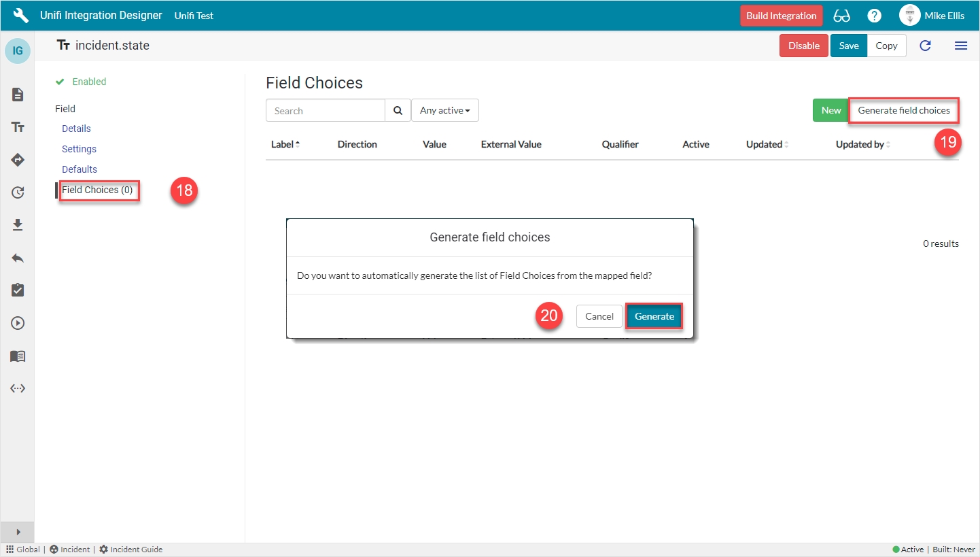Open the clipboard checkmark sidebar icon
980x557 pixels.
pos(18,290)
